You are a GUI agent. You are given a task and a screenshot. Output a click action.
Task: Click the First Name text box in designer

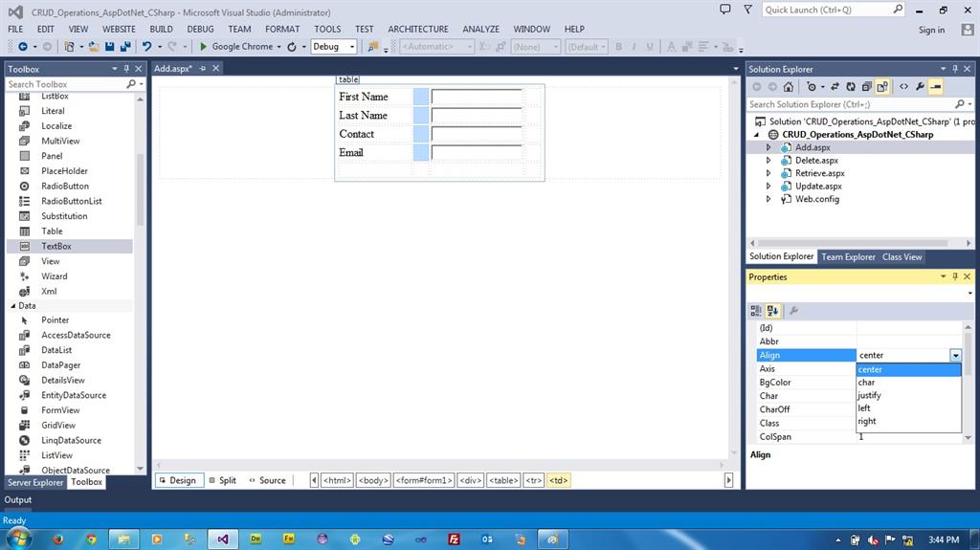click(477, 97)
